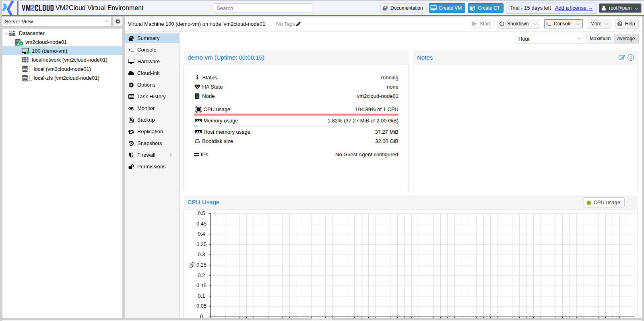The height and width of the screenshot is (321, 644).
Task: Open the Console side menu item
Action: point(152,50)
